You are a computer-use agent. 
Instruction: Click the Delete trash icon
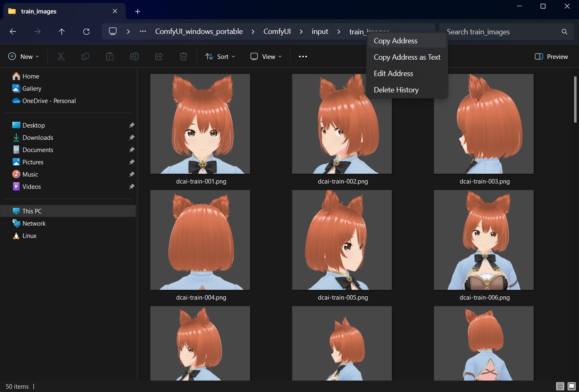coord(183,56)
